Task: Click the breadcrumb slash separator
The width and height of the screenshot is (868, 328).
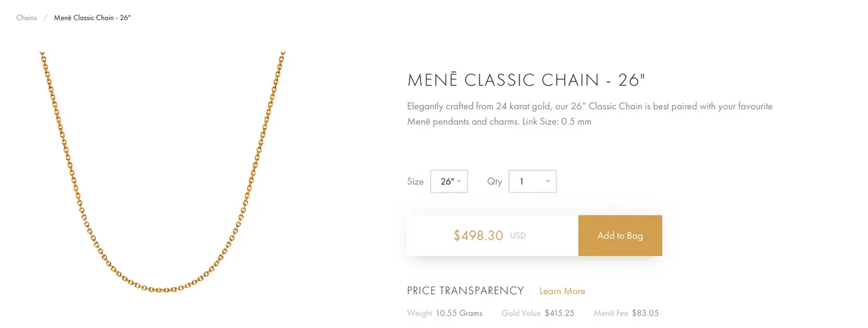Action: coord(45,18)
